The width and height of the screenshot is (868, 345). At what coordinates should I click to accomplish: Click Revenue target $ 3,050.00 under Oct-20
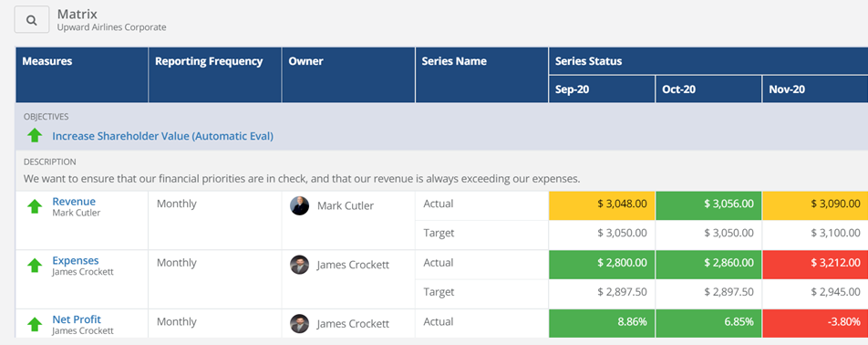coord(729,233)
